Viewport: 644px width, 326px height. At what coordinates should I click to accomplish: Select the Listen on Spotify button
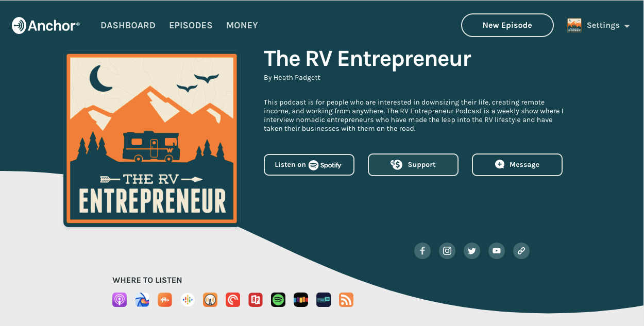tap(309, 165)
